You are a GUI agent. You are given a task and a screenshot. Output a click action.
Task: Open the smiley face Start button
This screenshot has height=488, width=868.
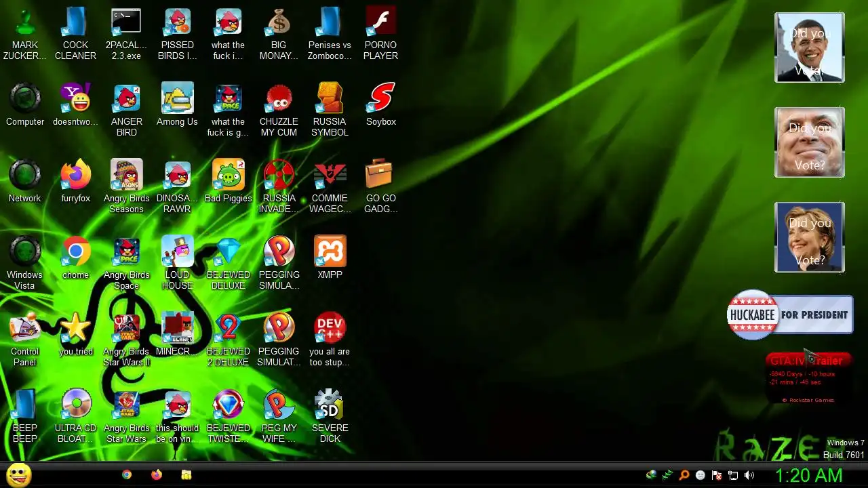19,474
